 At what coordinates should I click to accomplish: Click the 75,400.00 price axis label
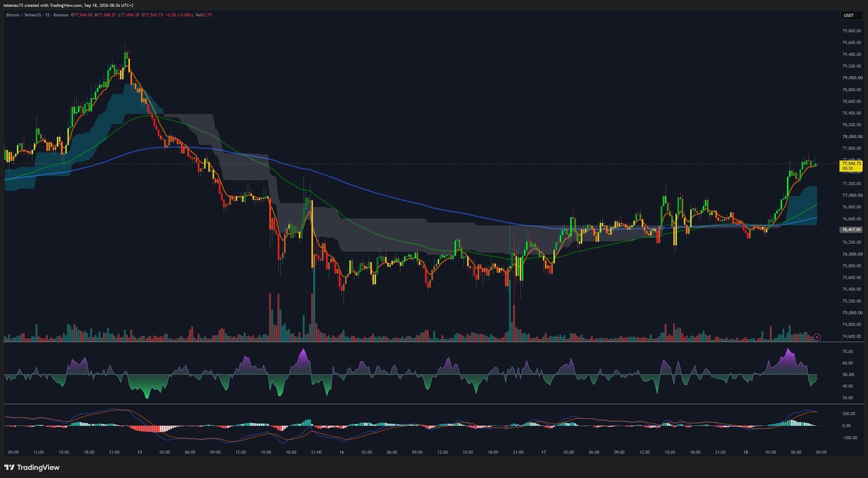852,289
